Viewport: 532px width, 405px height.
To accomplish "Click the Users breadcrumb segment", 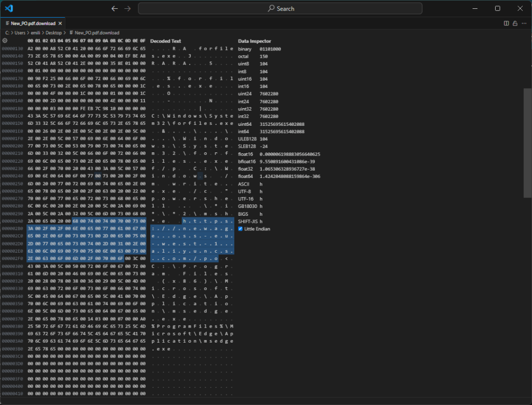I will [20, 33].
